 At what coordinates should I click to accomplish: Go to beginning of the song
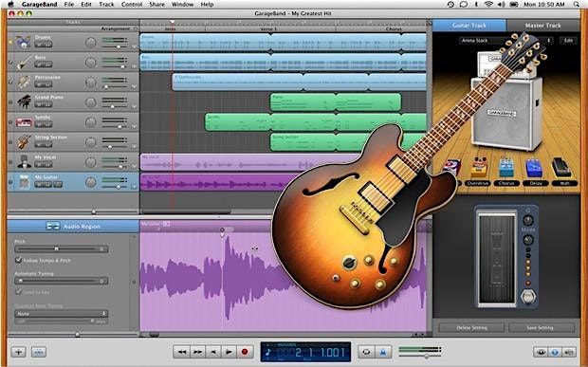pyautogui.click(x=213, y=352)
